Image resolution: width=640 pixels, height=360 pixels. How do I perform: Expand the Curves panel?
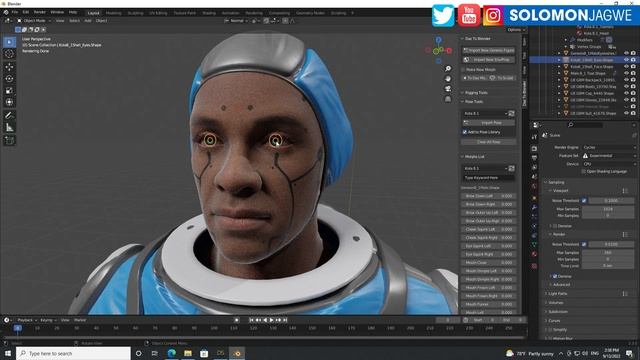click(x=554, y=321)
